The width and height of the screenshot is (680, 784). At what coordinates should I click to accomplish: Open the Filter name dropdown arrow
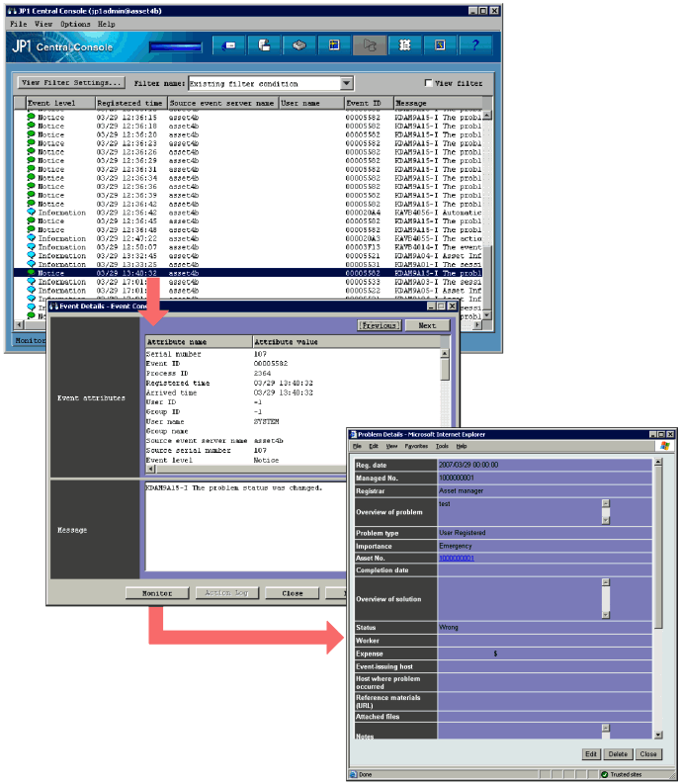(347, 83)
